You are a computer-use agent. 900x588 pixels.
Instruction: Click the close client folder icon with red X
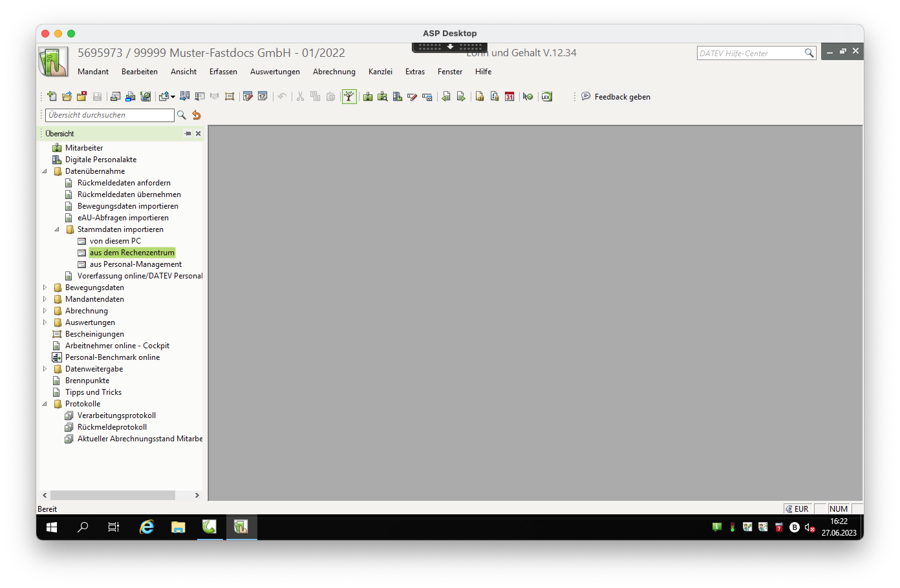(81, 96)
